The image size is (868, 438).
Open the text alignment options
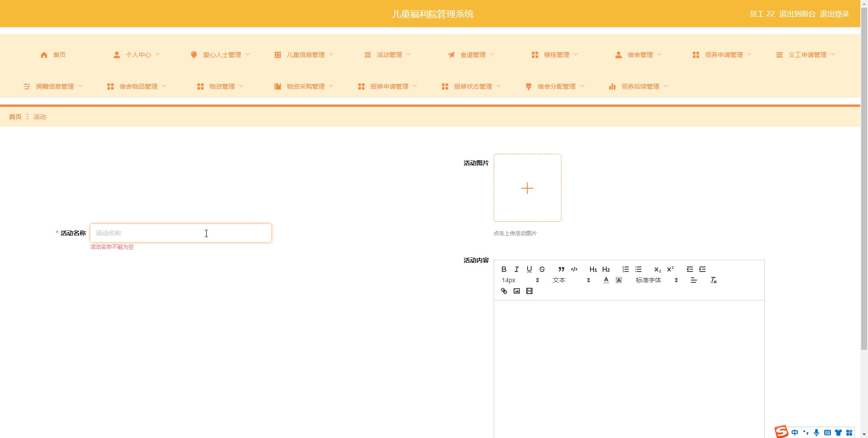coord(694,280)
